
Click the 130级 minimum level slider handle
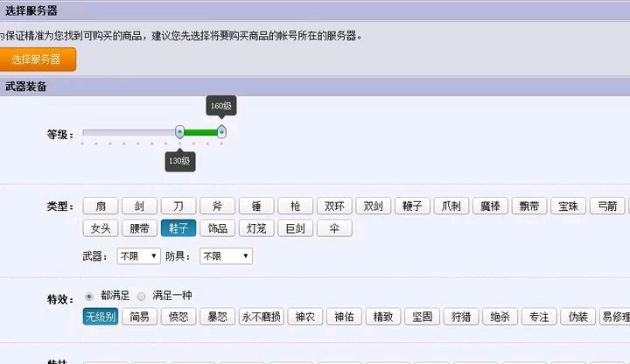pyautogui.click(x=179, y=132)
